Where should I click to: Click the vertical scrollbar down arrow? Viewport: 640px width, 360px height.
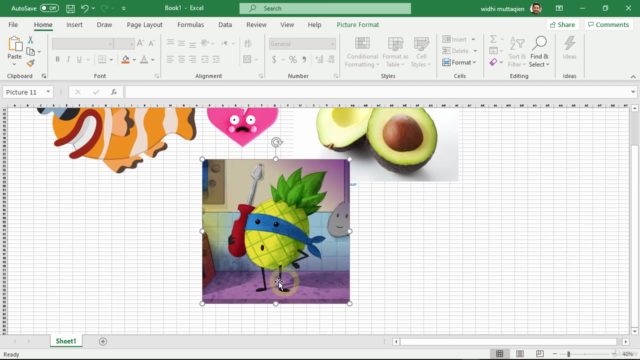coord(634,331)
